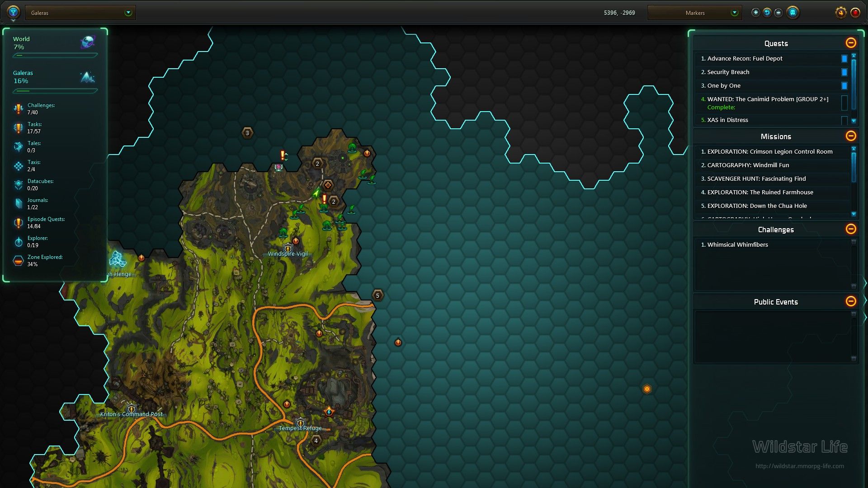This screenshot has width=868, height=488.
Task: Collapse the Public Events section
Action: tap(851, 301)
